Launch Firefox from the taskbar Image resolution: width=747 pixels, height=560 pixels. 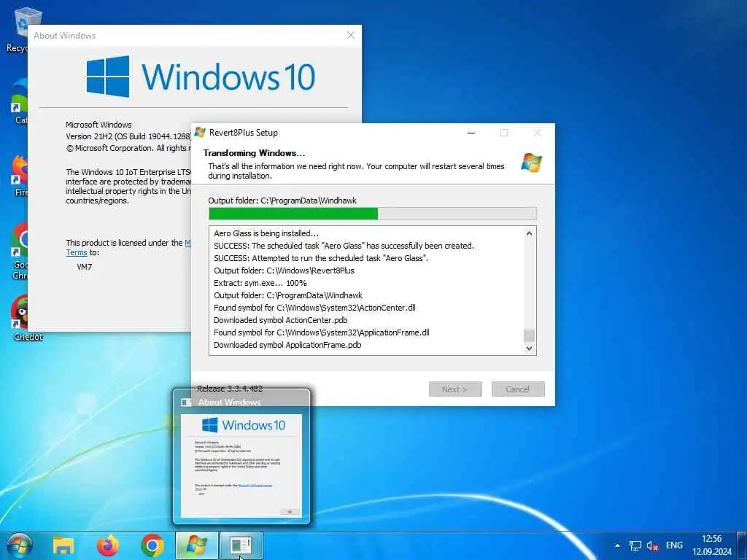coord(108,545)
